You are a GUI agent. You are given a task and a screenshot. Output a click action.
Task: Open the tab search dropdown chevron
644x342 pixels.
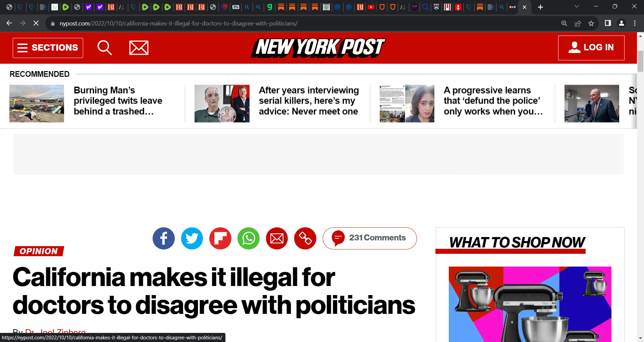coord(577,6)
